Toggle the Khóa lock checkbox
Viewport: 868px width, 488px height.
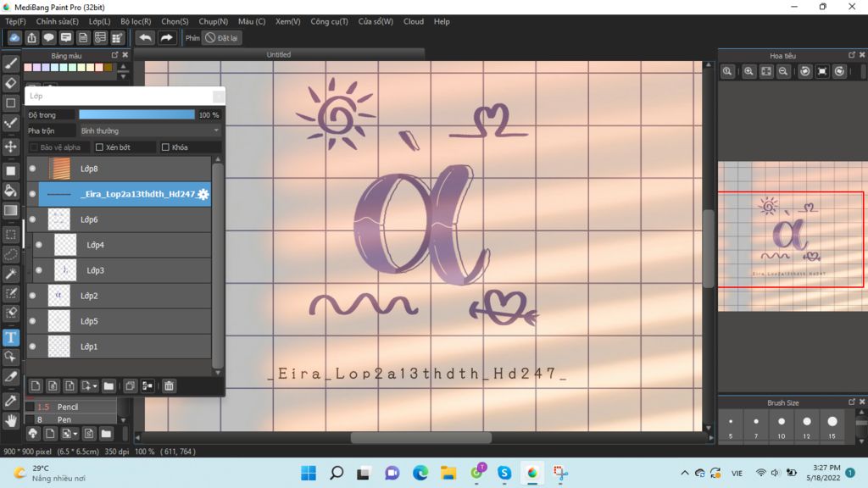coord(165,147)
